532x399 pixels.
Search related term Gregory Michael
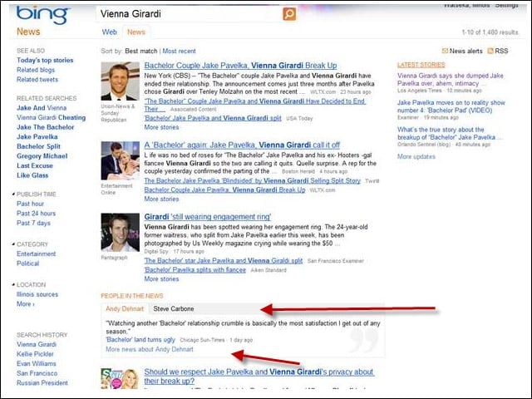pyautogui.click(x=42, y=156)
